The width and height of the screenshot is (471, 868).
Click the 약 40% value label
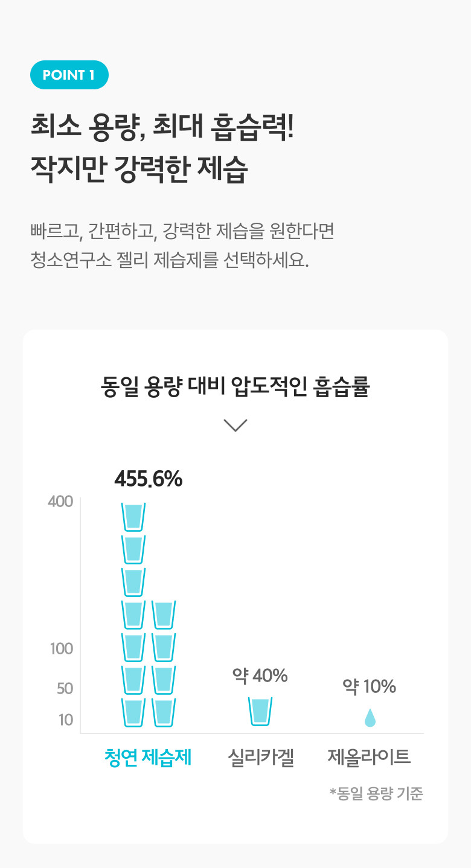[x=260, y=675]
